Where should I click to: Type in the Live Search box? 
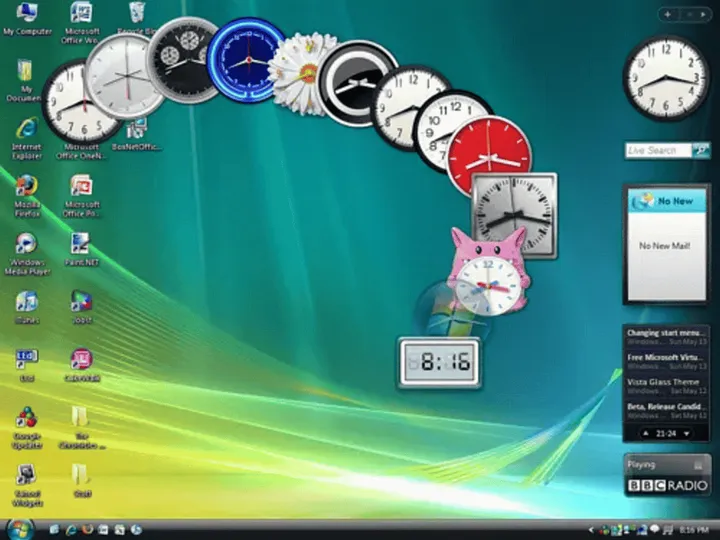pyautogui.click(x=658, y=150)
